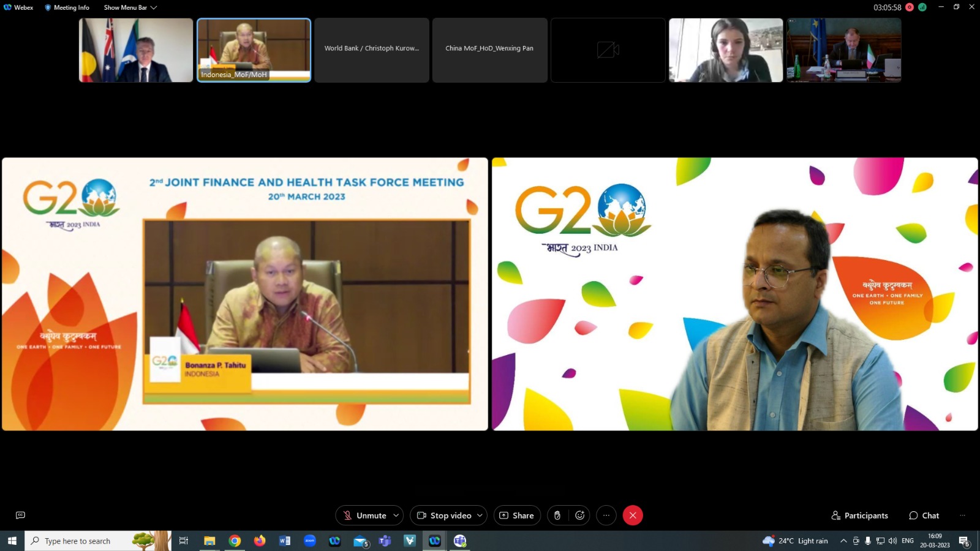Open the Participants panel

coord(859,515)
